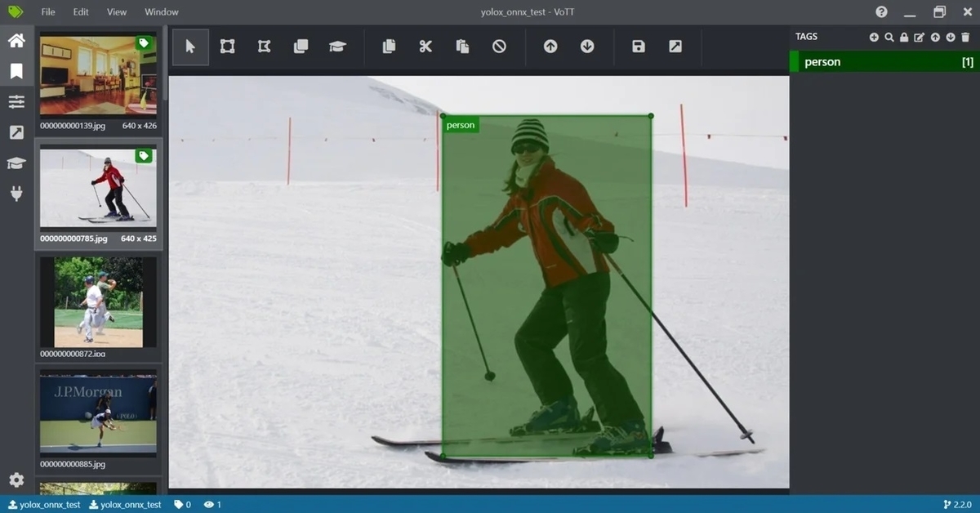Open thumbnail 000000000785.jpg skier
This screenshot has width=980, height=513.
tap(98, 187)
